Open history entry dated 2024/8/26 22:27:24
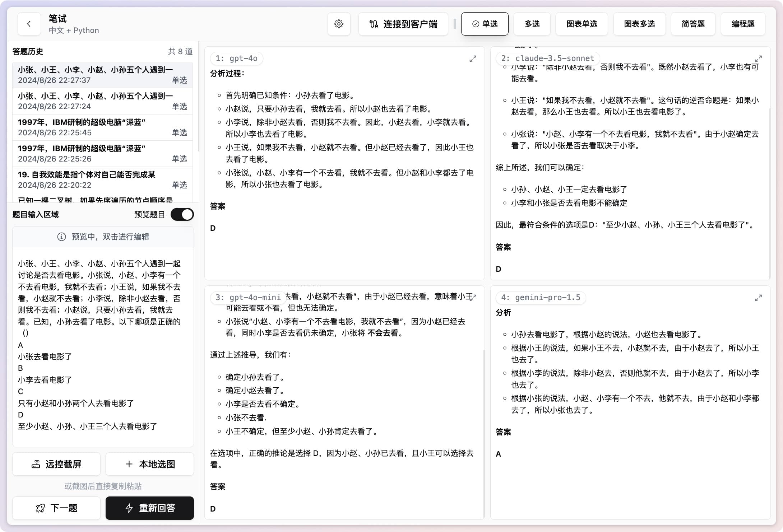783x532 pixels. point(102,101)
